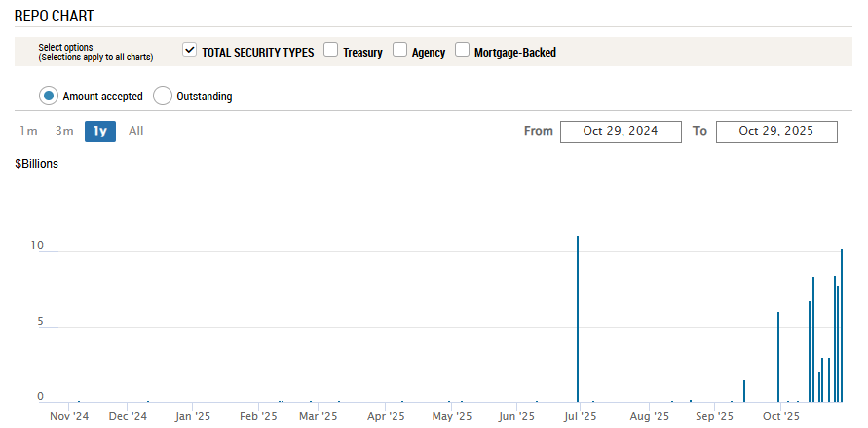868x428 pixels.
Task: Show All time range data
Action: [x=135, y=131]
